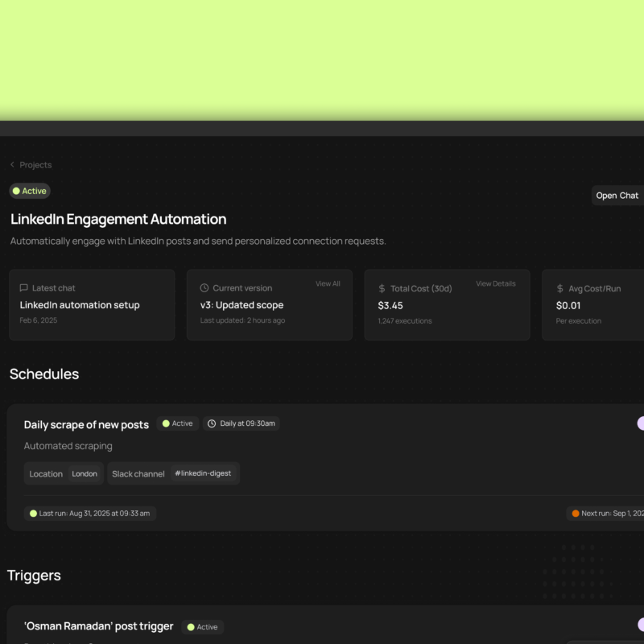Click the Feb 6, 2025 date

(38, 320)
